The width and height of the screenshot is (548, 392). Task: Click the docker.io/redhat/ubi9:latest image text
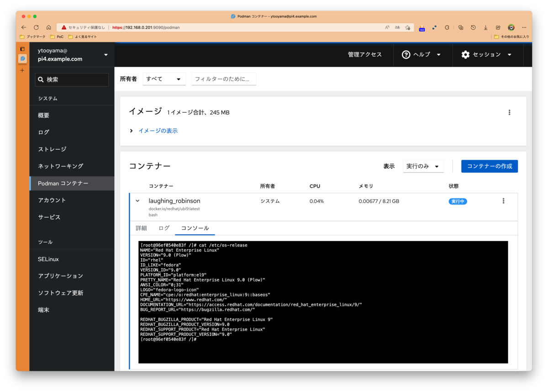click(x=174, y=209)
